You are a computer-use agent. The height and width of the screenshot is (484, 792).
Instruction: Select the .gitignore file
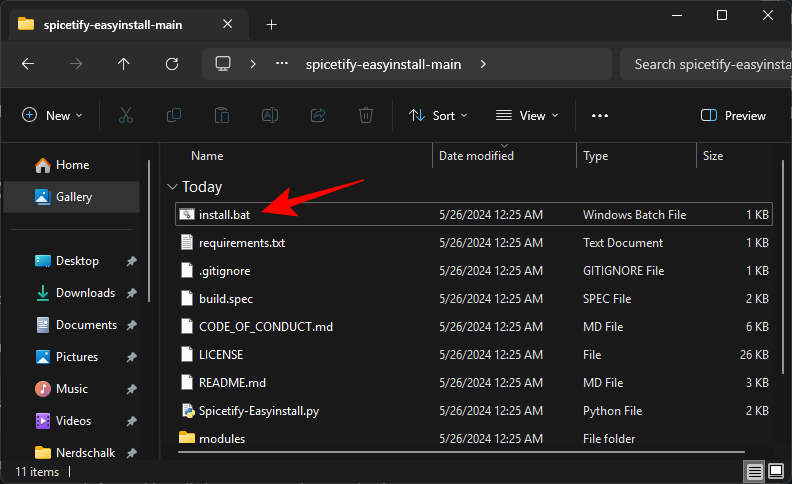pos(473,271)
